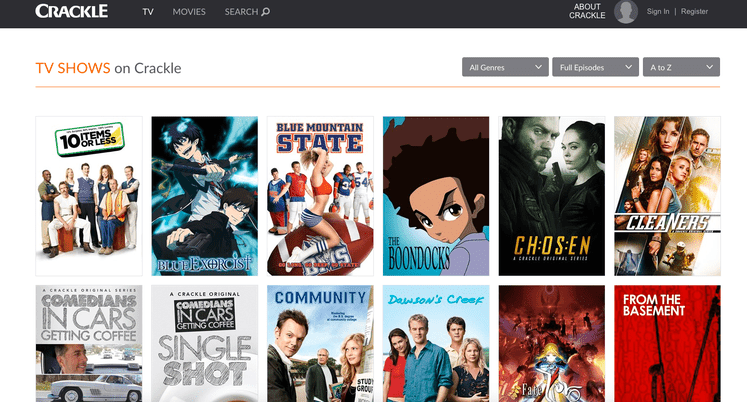Expand the A to Z sort dropdown
This screenshot has height=402, width=747.
point(681,67)
